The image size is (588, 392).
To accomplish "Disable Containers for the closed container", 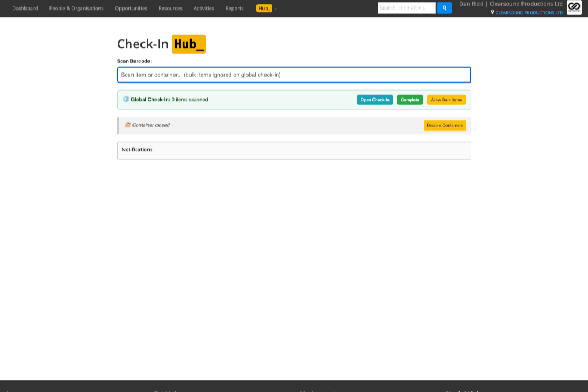I will pyautogui.click(x=444, y=126).
